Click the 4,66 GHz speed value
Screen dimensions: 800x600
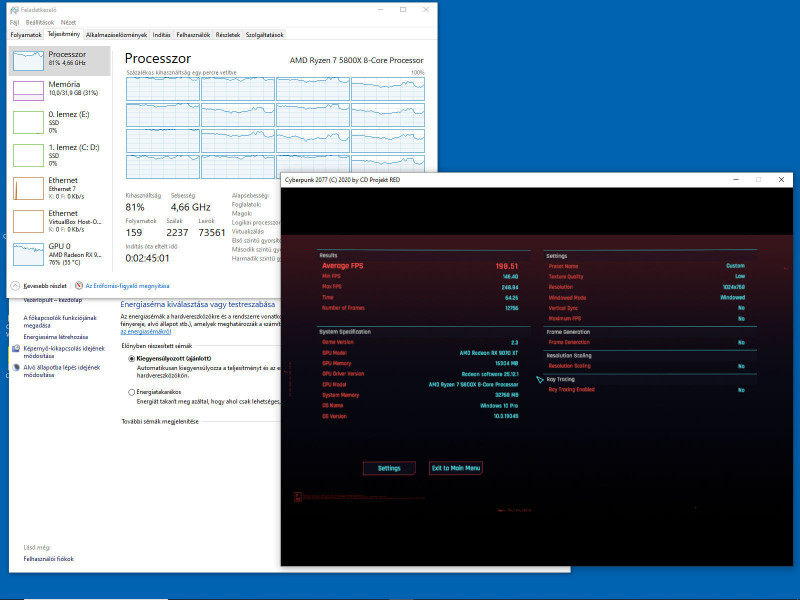pos(191,207)
